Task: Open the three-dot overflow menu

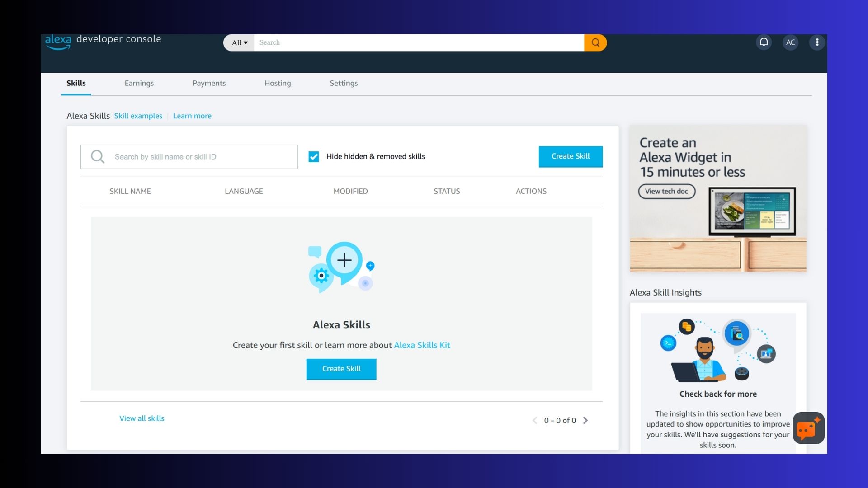Action: coord(817,42)
